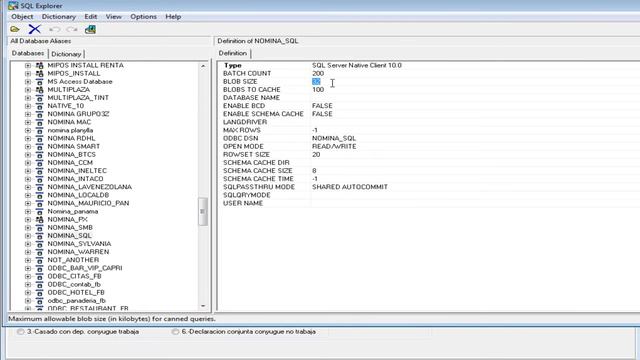Screen dimensions: 640x360
Task: Expand the NOMINA_INTACO tree node
Action: [x=28, y=179]
